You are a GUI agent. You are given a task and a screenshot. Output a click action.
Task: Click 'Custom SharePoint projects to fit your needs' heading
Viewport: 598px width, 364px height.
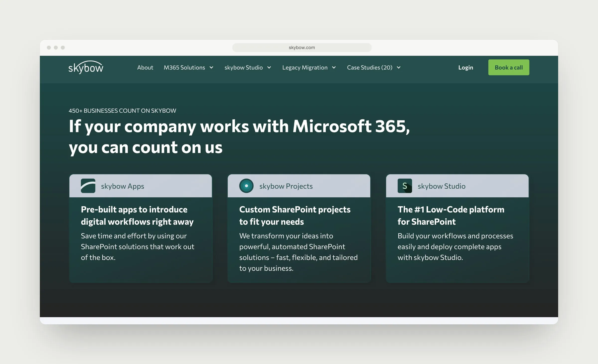[x=295, y=216]
